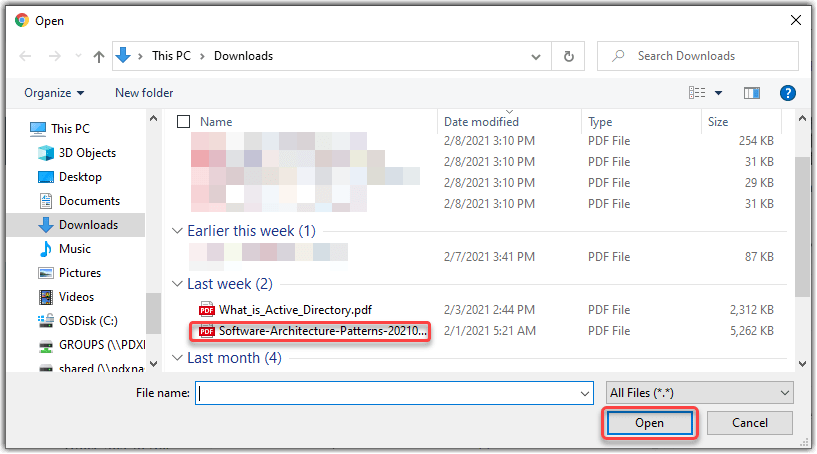Toggle the preview pane icon
The height and width of the screenshot is (454, 817).
point(752,93)
